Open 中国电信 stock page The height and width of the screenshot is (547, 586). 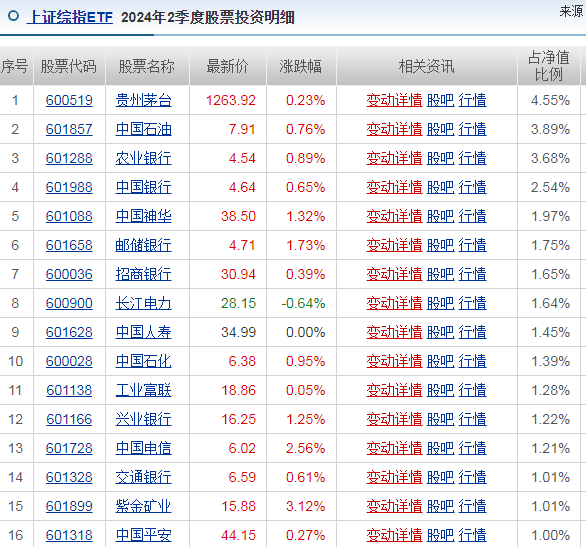(x=144, y=448)
